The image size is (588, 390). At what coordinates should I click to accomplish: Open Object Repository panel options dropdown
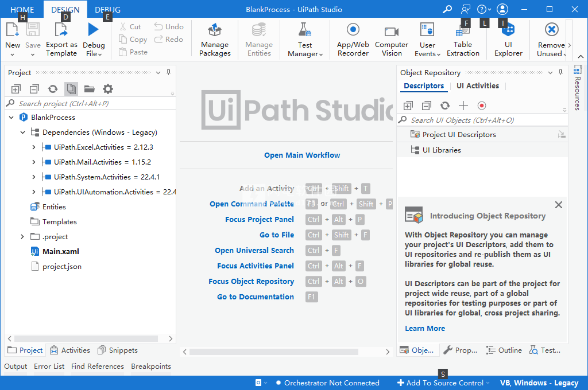pyautogui.click(x=550, y=73)
